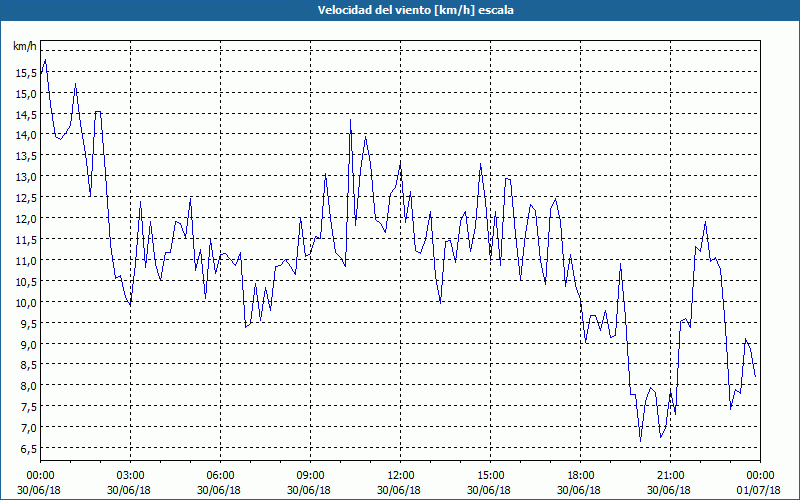Click the y-axis value '8,0'

(x=28, y=386)
